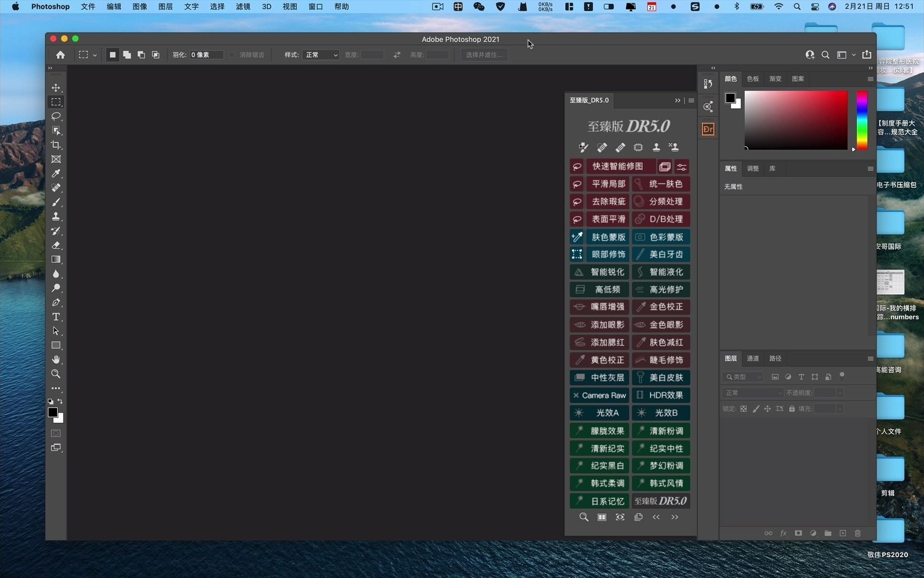The height and width of the screenshot is (578, 924).
Task: Switch to the 色板 (Swatches) tab
Action: pyautogui.click(x=753, y=79)
